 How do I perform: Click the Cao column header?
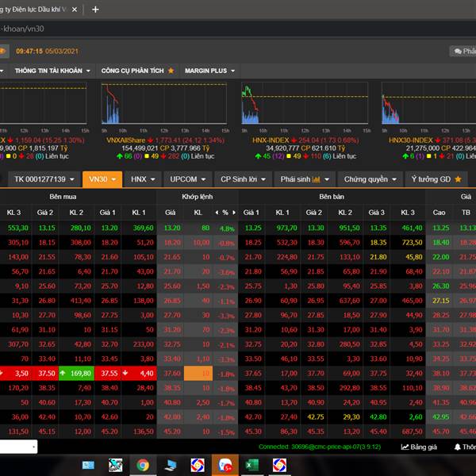(439, 213)
